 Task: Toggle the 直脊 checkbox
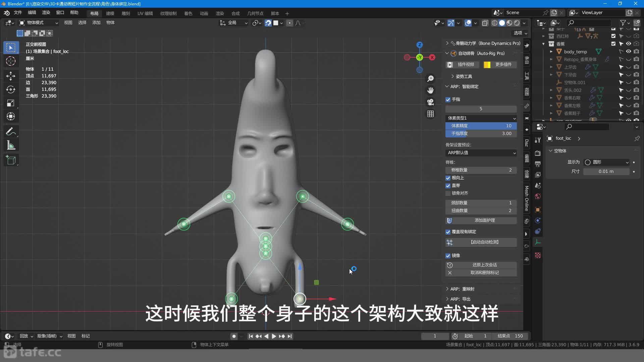pos(448,186)
